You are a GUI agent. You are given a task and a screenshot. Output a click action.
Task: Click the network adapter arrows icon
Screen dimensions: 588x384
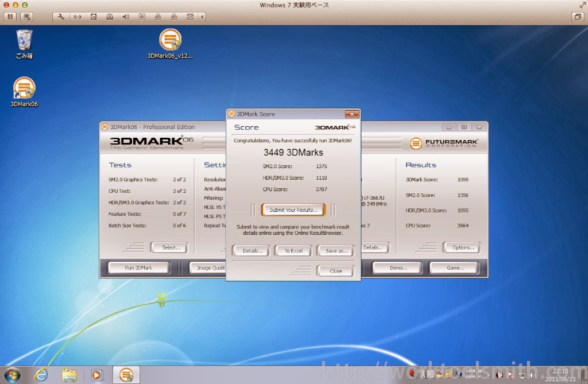click(78, 17)
